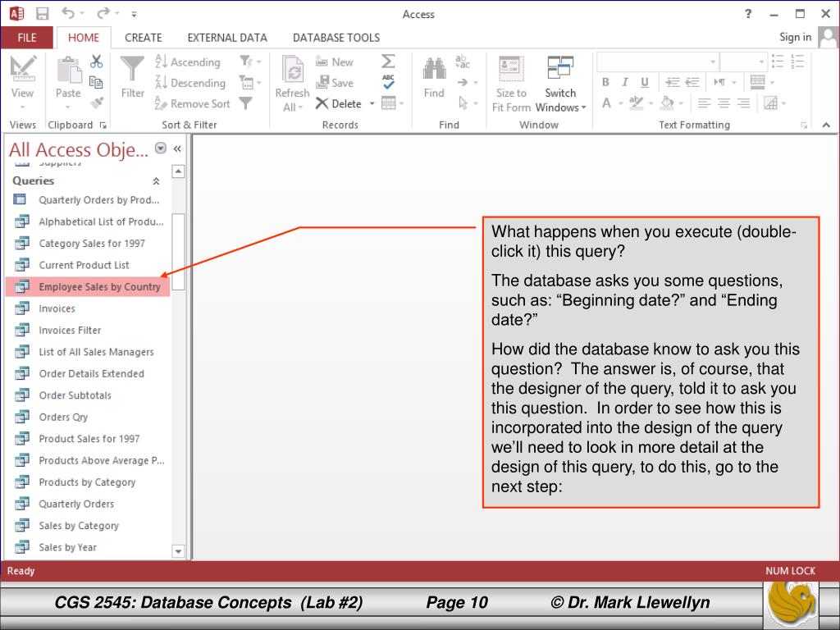Toggle Underline formatting
This screenshot has width=840, height=630.
point(645,82)
